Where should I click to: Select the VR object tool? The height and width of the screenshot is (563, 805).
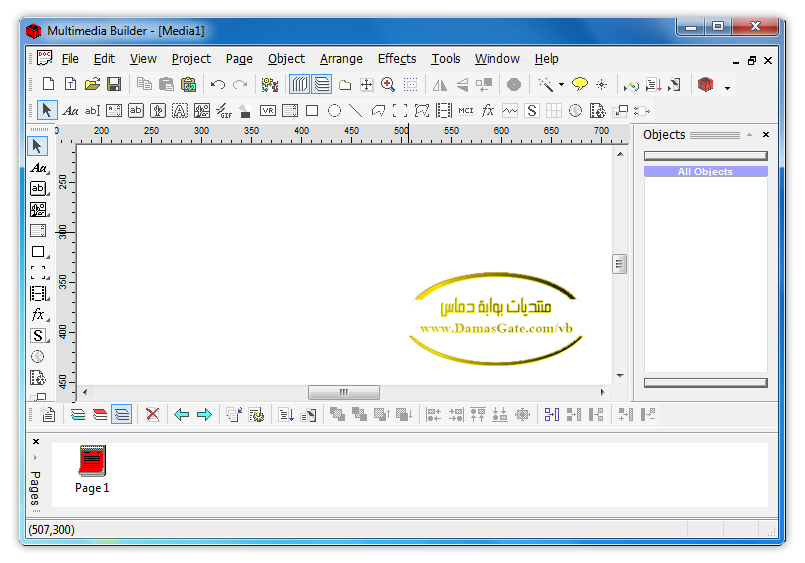[267, 110]
